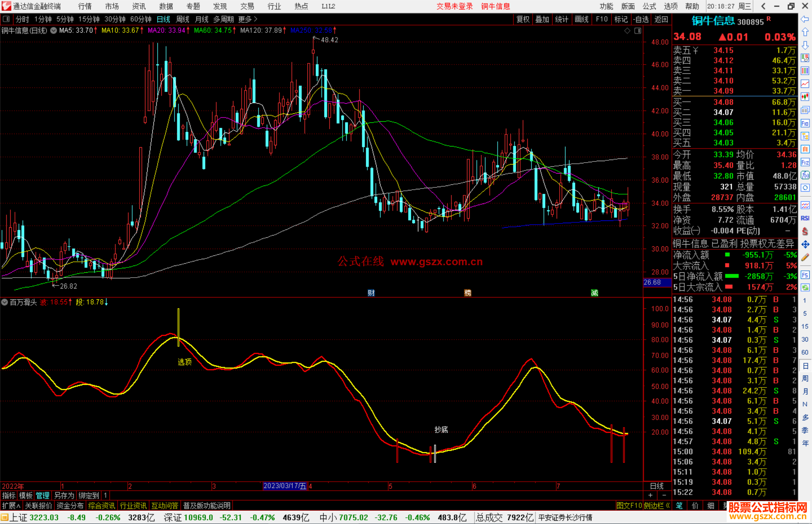
Task: Click the F10 info sidebar icon
Action: point(805,123)
